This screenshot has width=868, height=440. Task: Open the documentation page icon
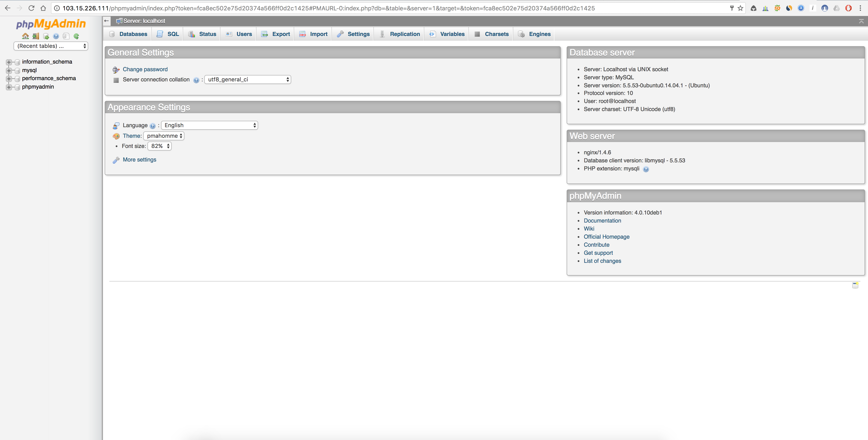pyautogui.click(x=66, y=36)
